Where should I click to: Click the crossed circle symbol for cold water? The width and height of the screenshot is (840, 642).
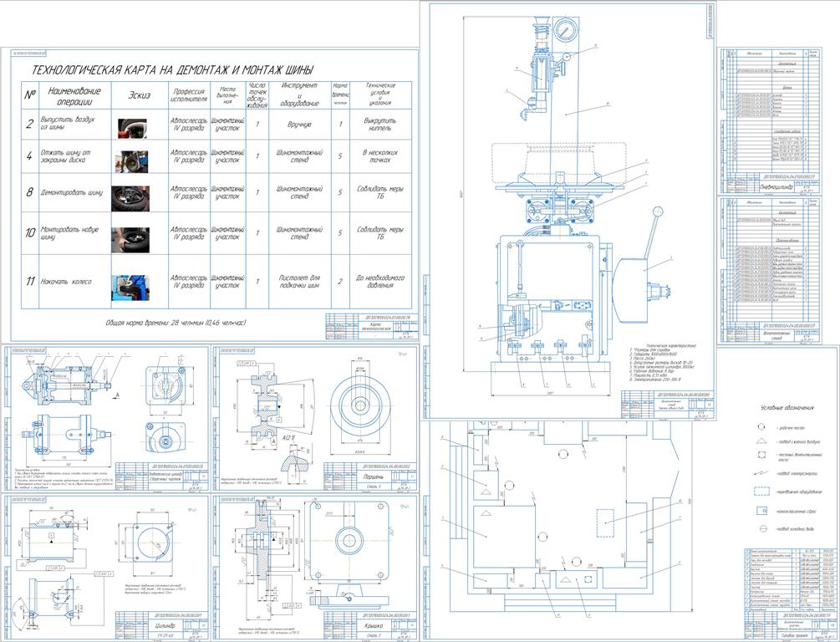click(x=763, y=528)
